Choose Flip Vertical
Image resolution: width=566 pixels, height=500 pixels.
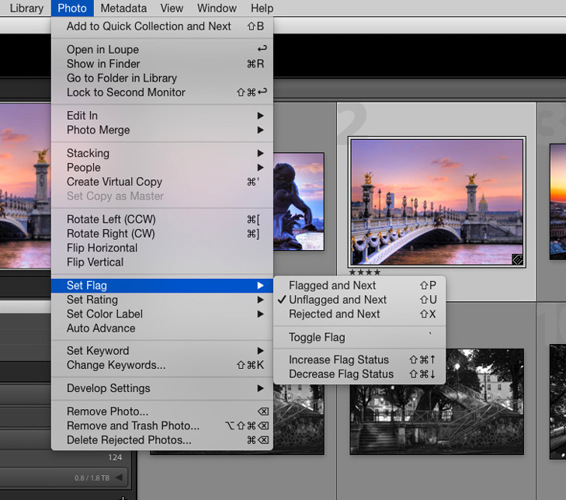162,262
